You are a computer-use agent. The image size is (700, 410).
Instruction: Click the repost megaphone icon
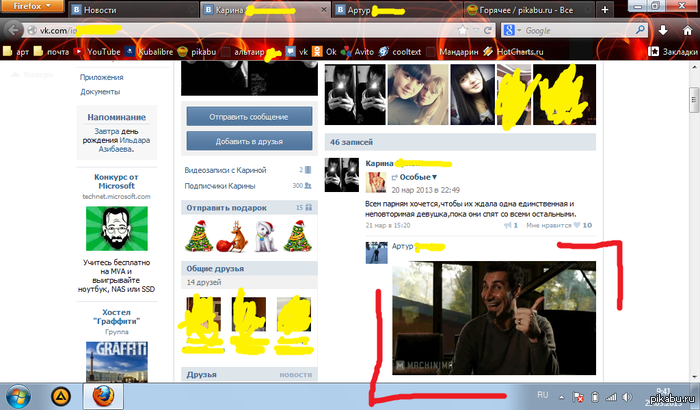pyautogui.click(x=508, y=225)
